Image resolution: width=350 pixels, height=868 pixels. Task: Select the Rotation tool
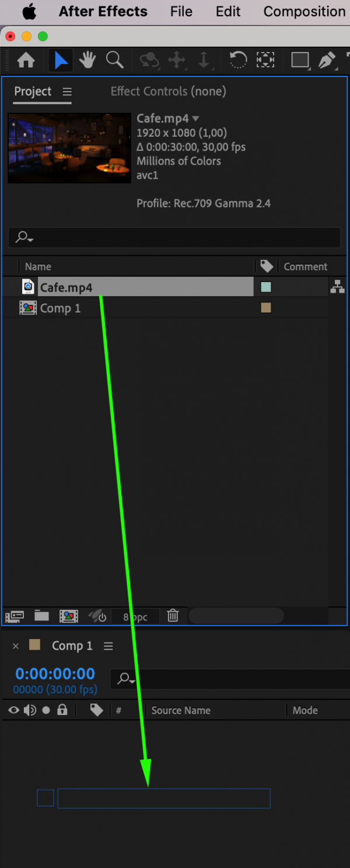(237, 60)
